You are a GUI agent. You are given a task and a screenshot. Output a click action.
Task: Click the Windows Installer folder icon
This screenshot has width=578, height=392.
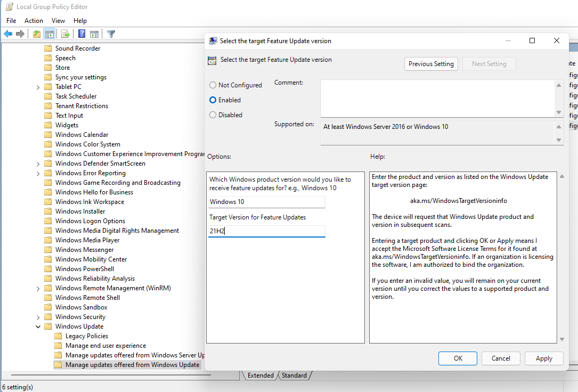(x=48, y=211)
